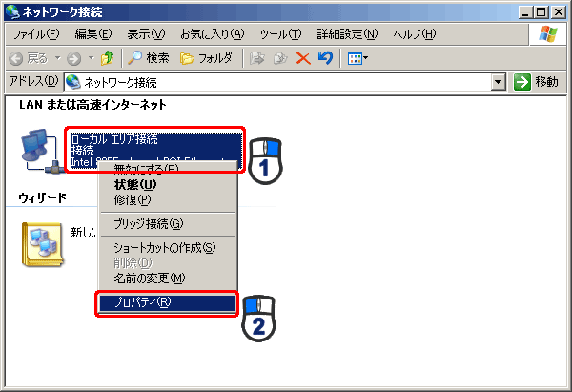Click the Back arrow icon
Screen dimensions: 572x392
point(16,58)
